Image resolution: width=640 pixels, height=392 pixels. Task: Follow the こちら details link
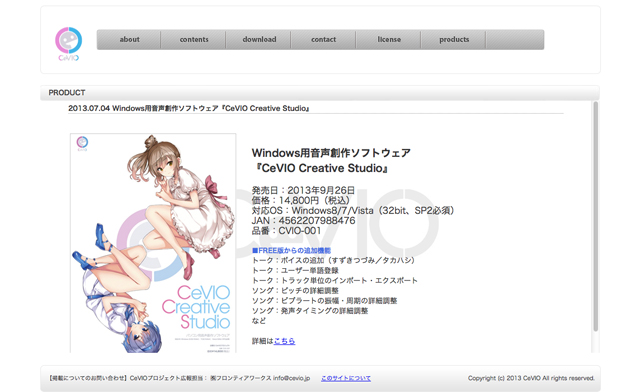pos(284,341)
